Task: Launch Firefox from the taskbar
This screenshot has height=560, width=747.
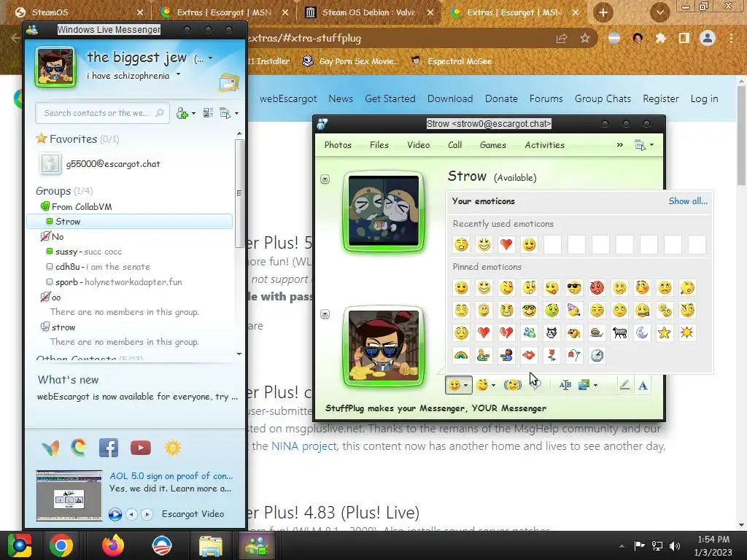Action: pos(112,545)
